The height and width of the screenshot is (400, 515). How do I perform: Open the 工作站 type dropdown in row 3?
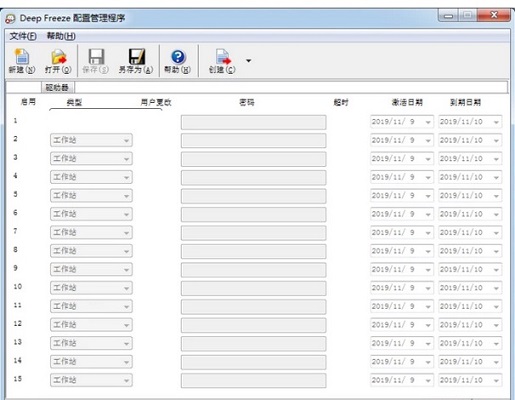(x=91, y=159)
